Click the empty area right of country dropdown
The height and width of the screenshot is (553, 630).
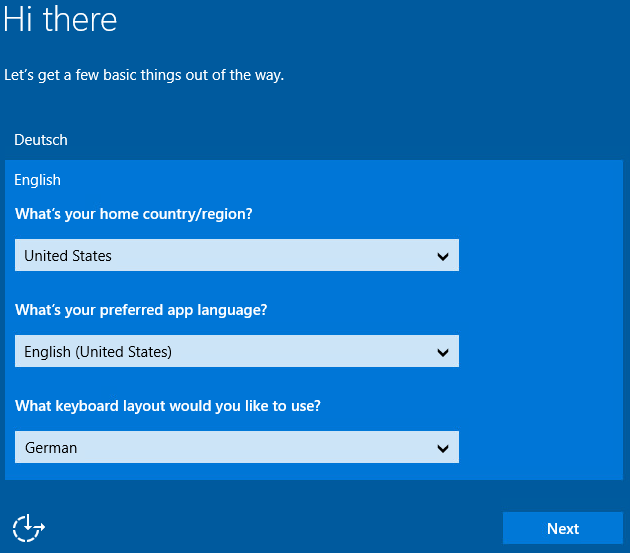coord(540,256)
